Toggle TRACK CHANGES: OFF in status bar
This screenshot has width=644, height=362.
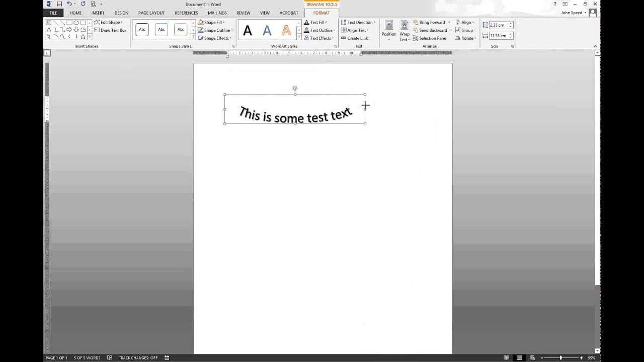pyautogui.click(x=138, y=358)
